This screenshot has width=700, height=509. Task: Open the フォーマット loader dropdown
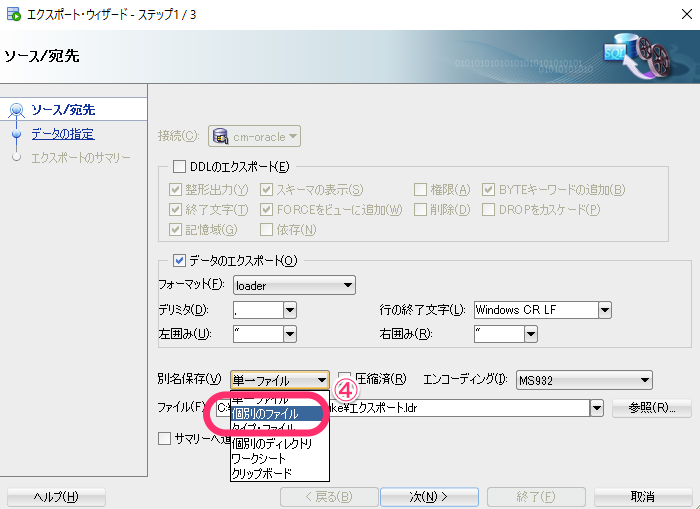point(347,286)
